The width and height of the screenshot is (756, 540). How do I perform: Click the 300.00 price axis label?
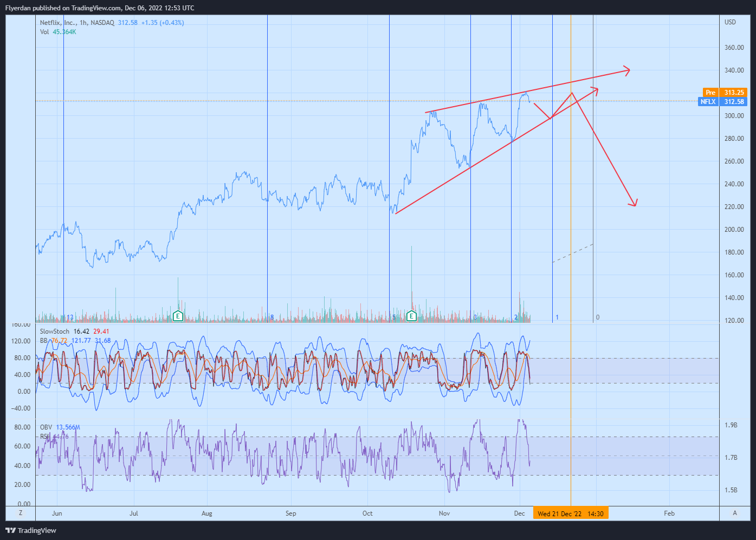click(x=734, y=116)
